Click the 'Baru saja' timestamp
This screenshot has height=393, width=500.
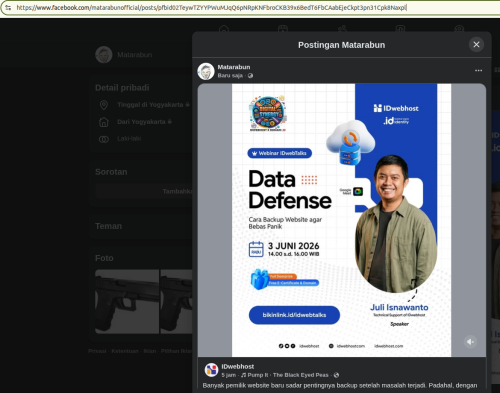(230, 76)
